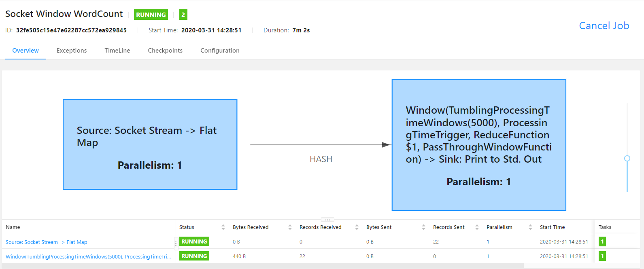Sort by Records Sent column arrows

(x=477, y=227)
